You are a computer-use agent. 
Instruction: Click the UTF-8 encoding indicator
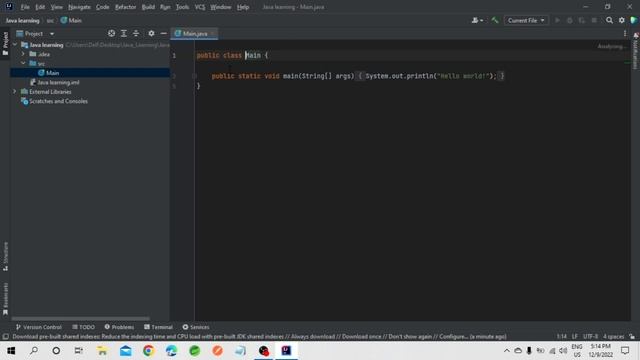point(590,337)
